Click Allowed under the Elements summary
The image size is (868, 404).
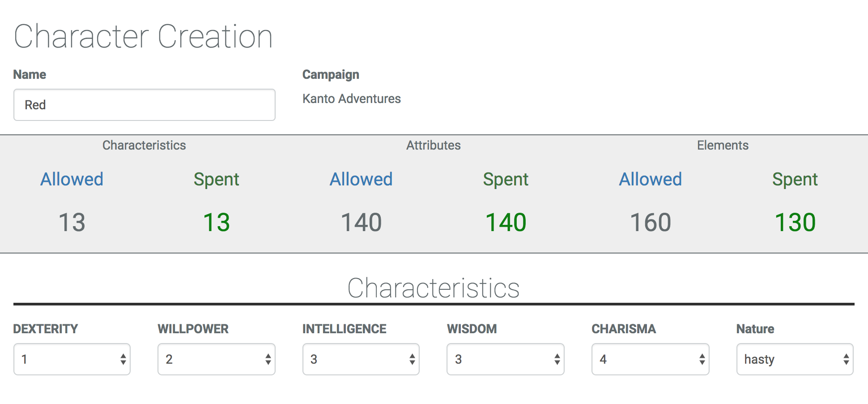pyautogui.click(x=651, y=179)
